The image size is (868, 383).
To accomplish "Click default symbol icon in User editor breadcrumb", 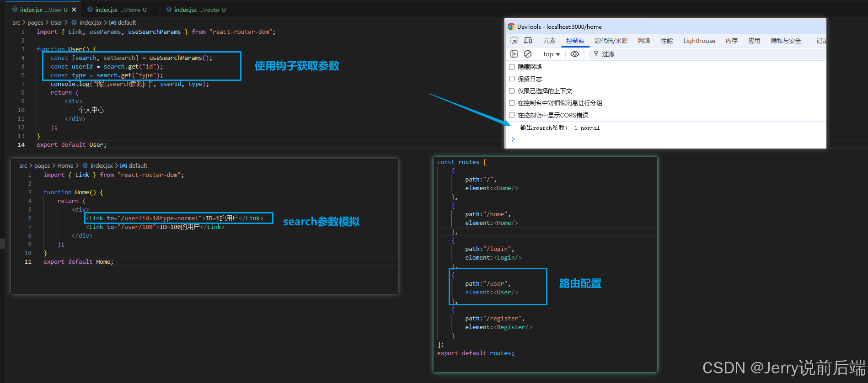I will (113, 22).
